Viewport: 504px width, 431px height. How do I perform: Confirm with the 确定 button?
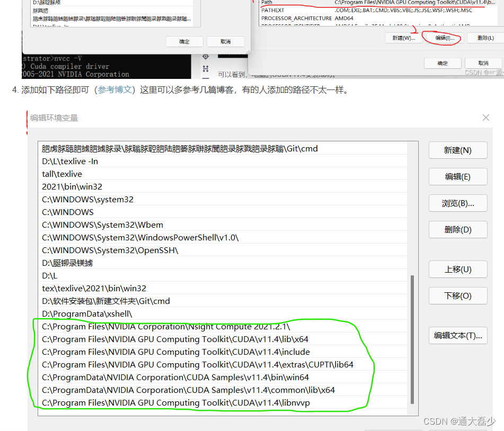coord(443,62)
